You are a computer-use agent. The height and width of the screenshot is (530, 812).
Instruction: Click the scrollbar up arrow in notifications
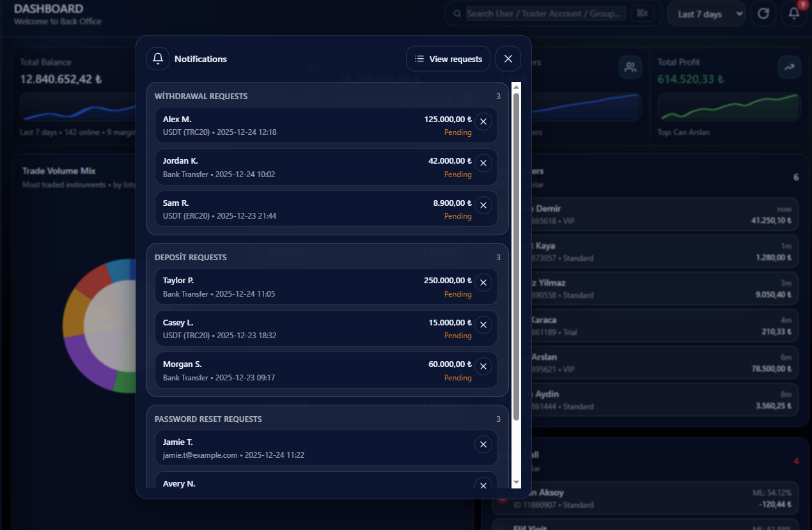[516, 87]
